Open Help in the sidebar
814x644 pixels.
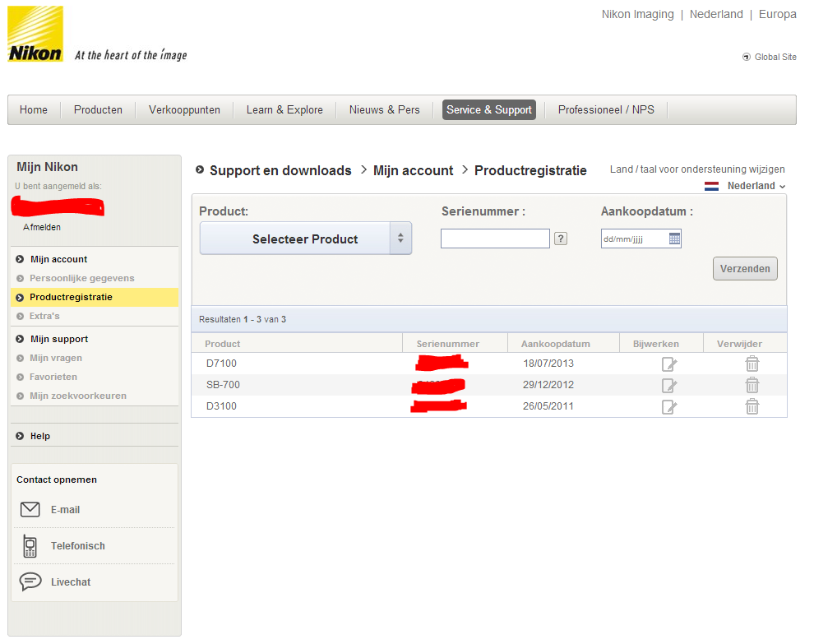click(x=40, y=436)
